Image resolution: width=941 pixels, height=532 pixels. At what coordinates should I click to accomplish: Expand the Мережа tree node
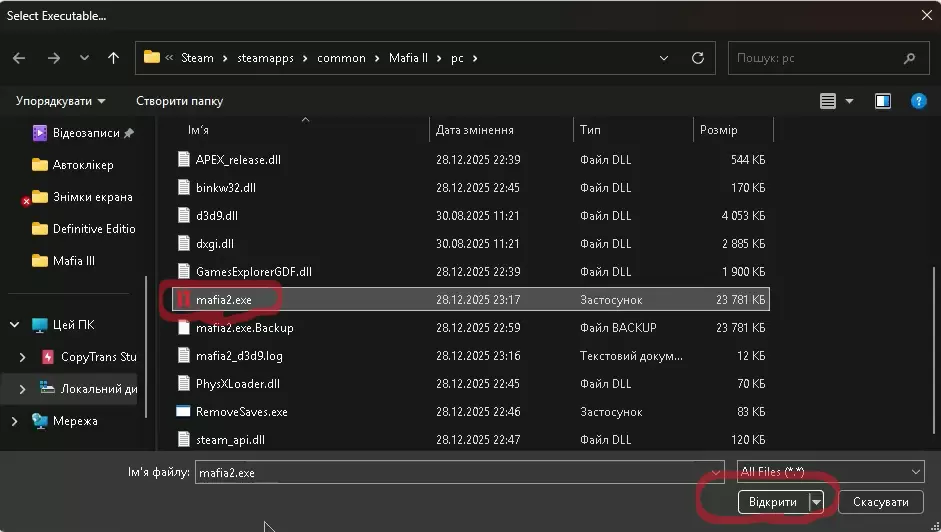click(14, 421)
